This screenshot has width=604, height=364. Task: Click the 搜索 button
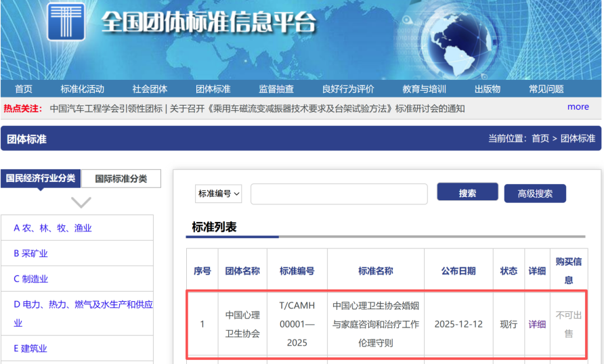tap(467, 192)
